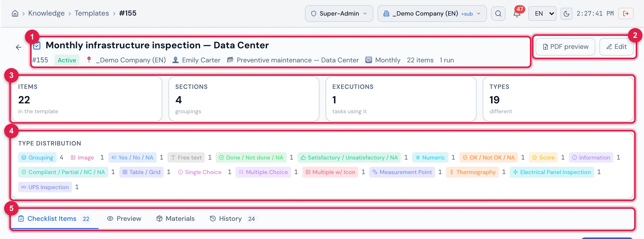
Task: Click the Sections stat card
Action: (244, 99)
